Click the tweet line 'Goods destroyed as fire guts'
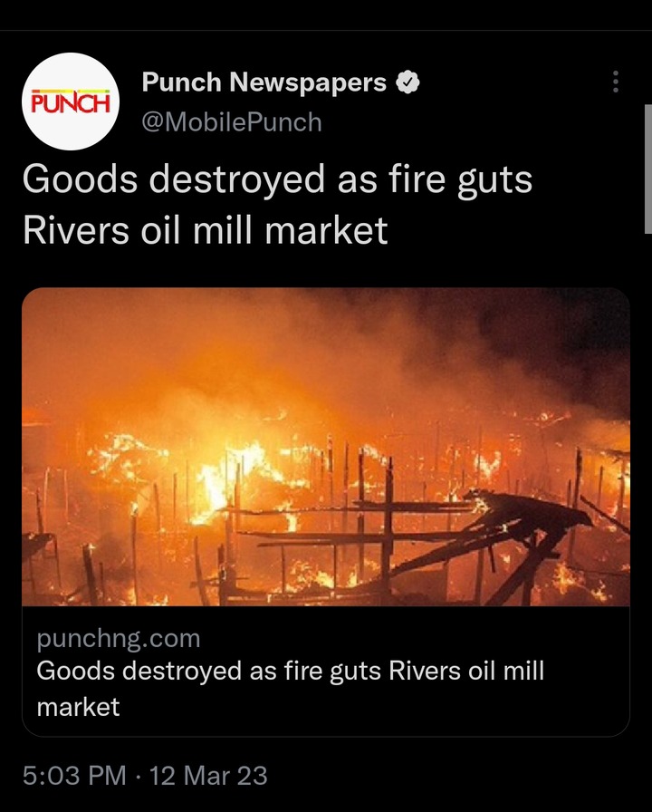This screenshot has width=652, height=812. (x=277, y=179)
